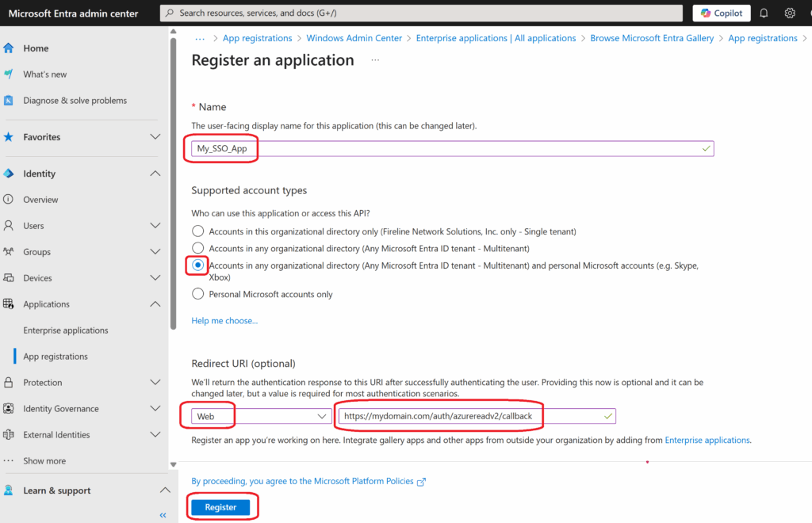Image resolution: width=812 pixels, height=523 pixels.
Task: Expand the Users section chevron
Action: [155, 226]
